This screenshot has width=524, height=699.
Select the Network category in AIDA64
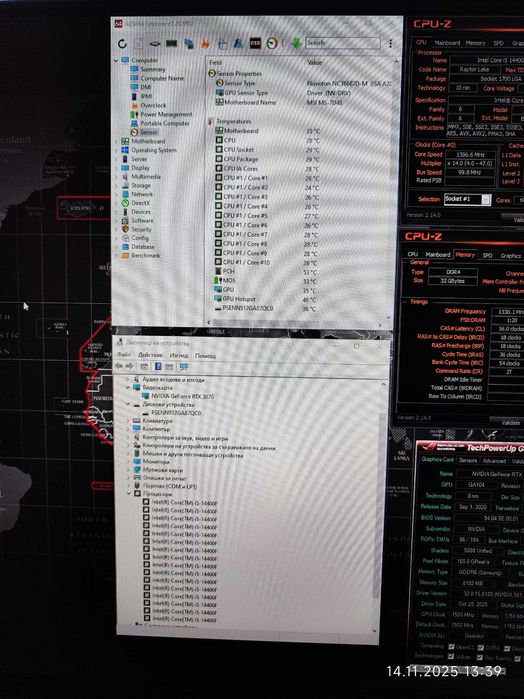click(142, 194)
